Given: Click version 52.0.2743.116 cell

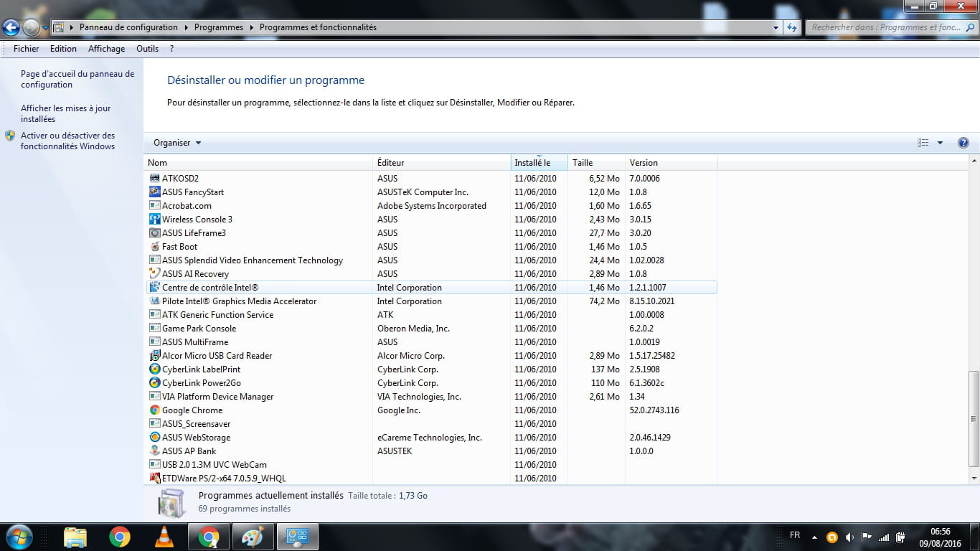Looking at the screenshot, I should pos(654,410).
